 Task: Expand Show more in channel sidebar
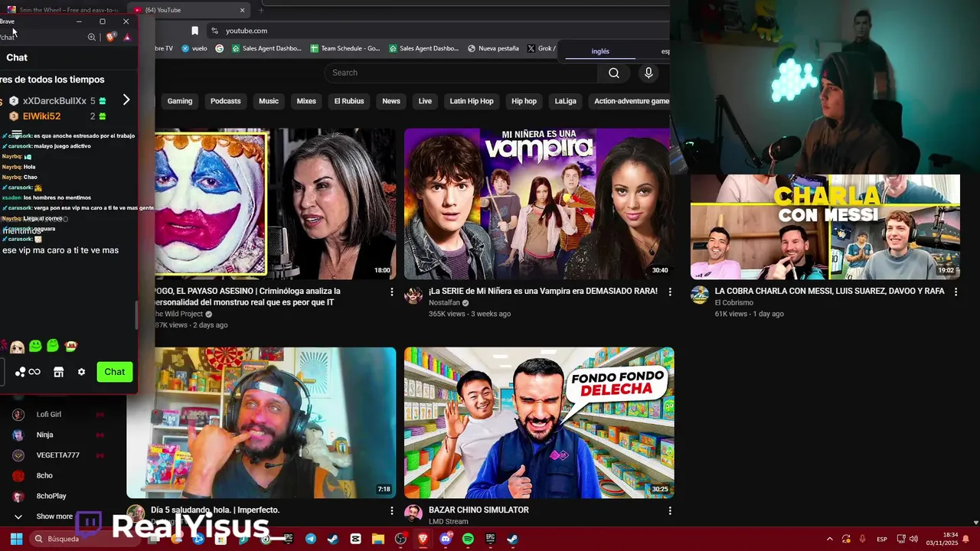pyautogui.click(x=54, y=517)
